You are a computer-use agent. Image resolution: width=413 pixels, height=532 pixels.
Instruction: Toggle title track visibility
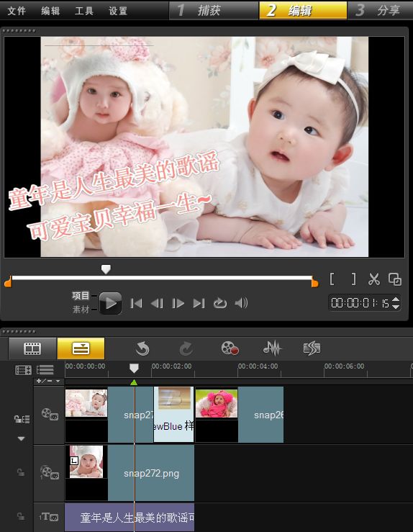(49, 517)
